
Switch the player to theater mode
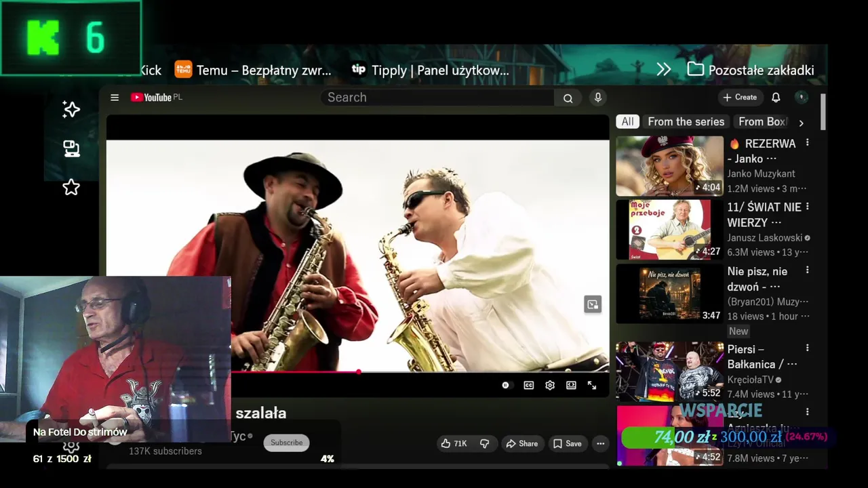(571, 385)
